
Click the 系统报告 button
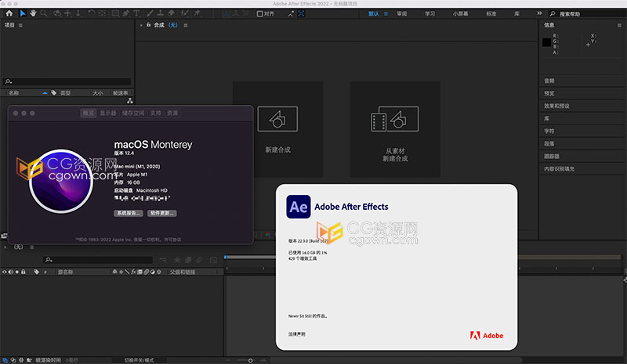[x=128, y=214]
